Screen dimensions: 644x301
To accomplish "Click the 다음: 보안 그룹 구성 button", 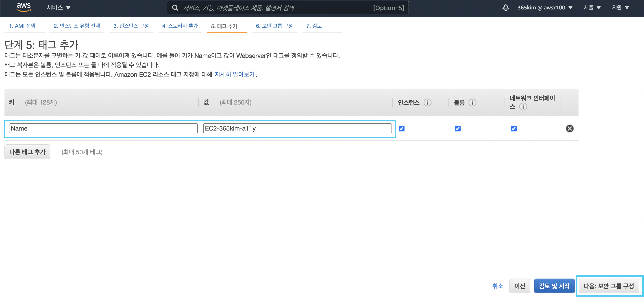I will [x=609, y=286].
